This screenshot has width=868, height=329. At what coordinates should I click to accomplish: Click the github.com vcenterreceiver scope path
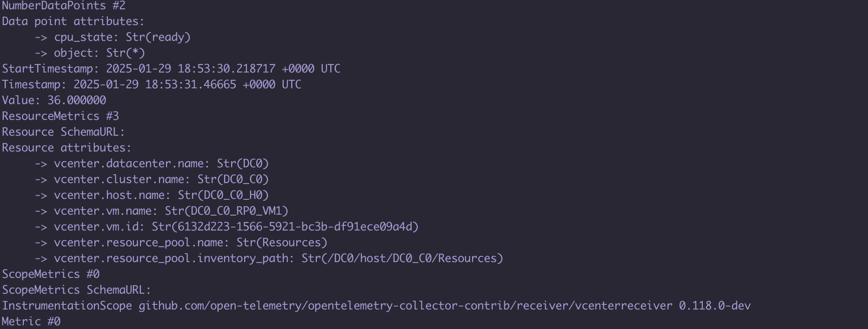point(406,306)
